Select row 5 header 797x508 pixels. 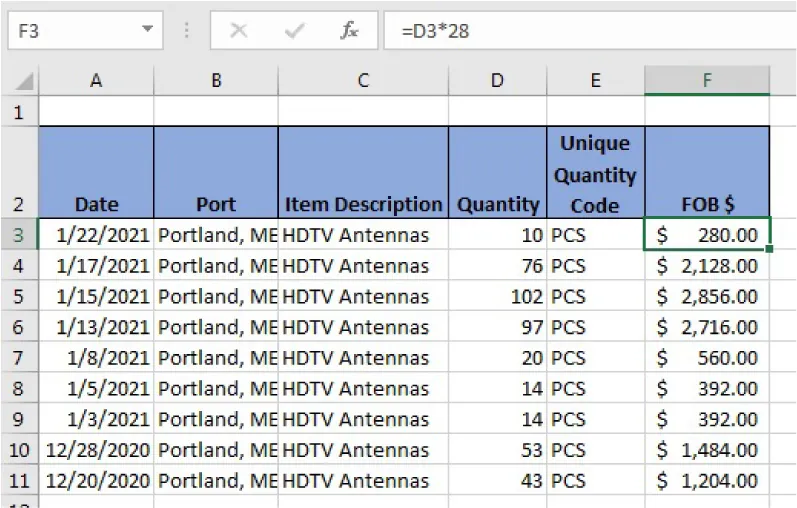click(18, 297)
